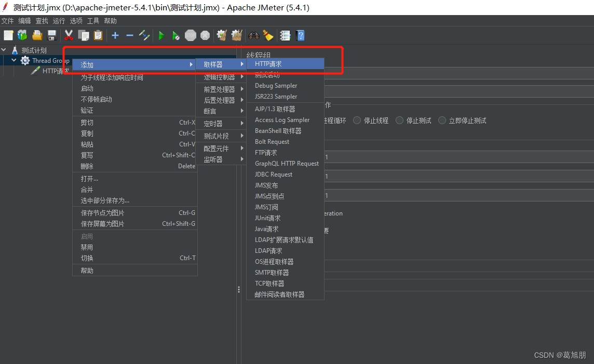Click the Copy toolbar icon
This screenshot has width=594, height=364.
tap(83, 35)
